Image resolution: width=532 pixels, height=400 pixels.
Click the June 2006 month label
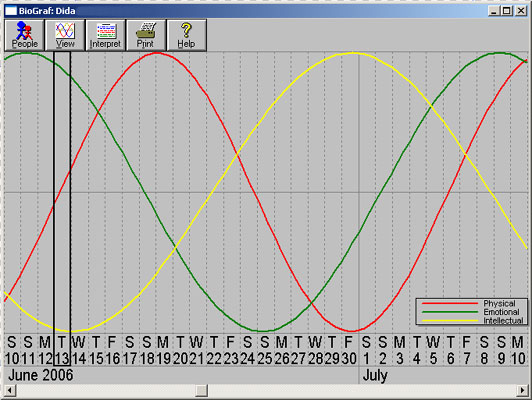click(x=41, y=375)
